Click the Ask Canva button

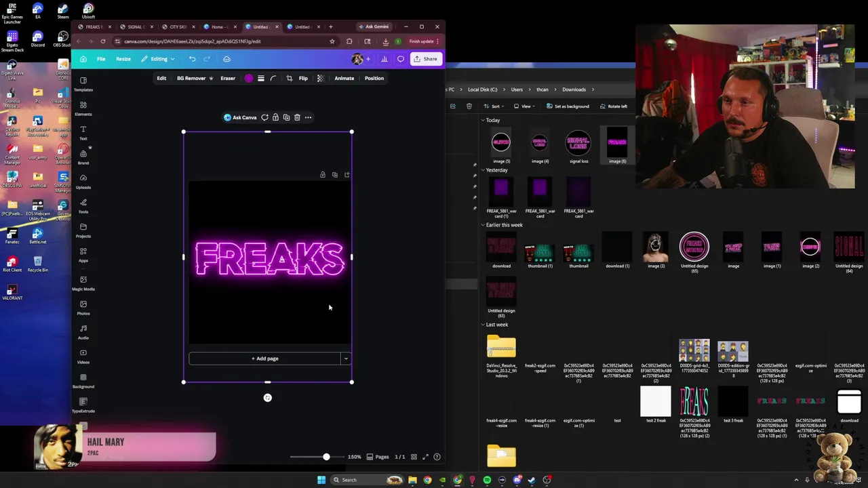tap(240, 117)
